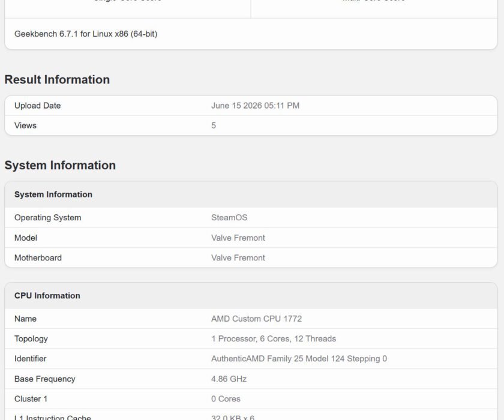Click the 'Views' row label
This screenshot has width=504, height=420.
coord(25,125)
